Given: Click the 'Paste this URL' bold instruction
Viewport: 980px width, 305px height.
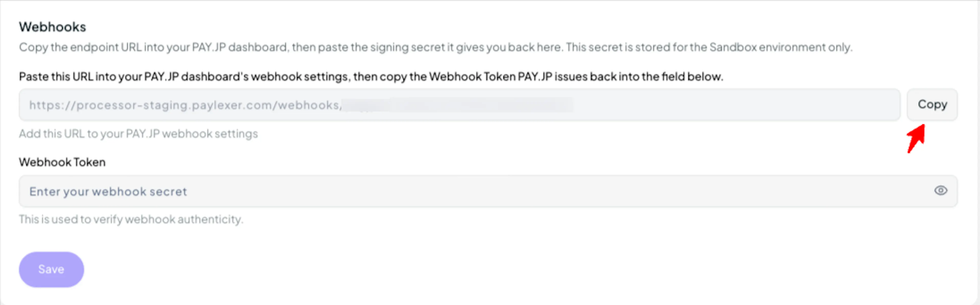Looking at the screenshot, I should click(x=371, y=77).
